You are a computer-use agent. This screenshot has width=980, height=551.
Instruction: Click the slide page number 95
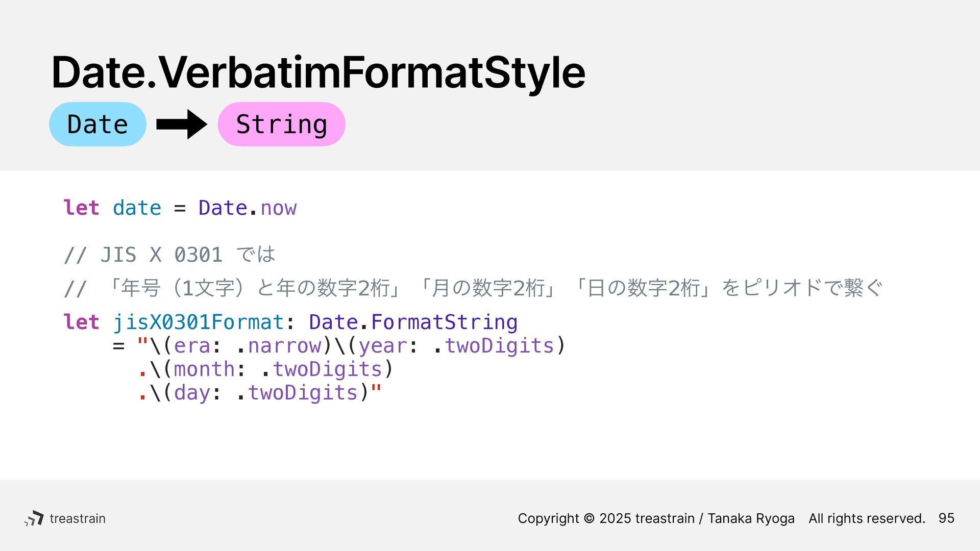pos(946,518)
